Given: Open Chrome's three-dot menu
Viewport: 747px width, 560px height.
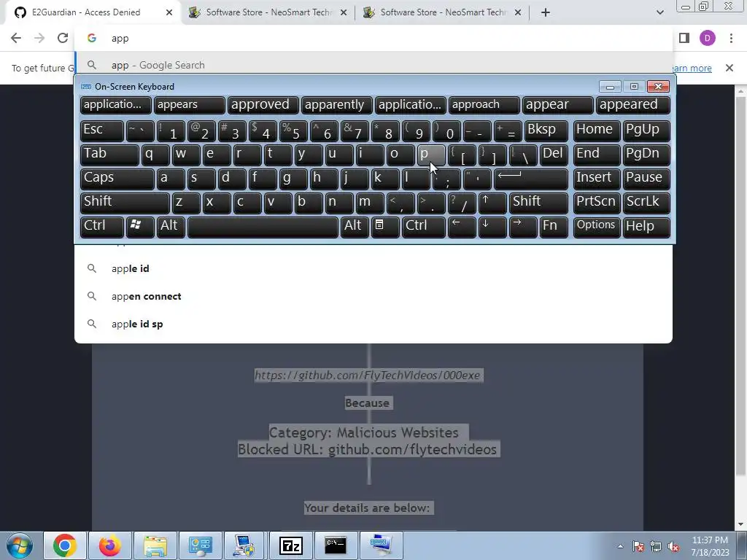Looking at the screenshot, I should click(x=731, y=38).
